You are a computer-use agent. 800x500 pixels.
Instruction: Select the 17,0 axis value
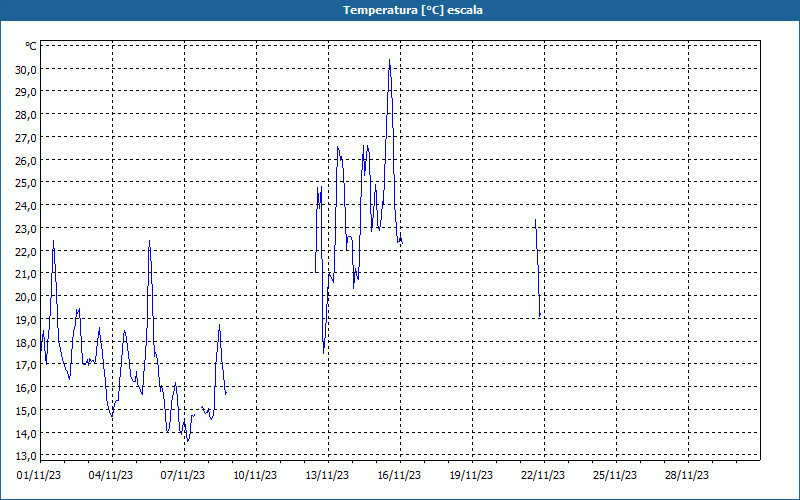click(26, 365)
